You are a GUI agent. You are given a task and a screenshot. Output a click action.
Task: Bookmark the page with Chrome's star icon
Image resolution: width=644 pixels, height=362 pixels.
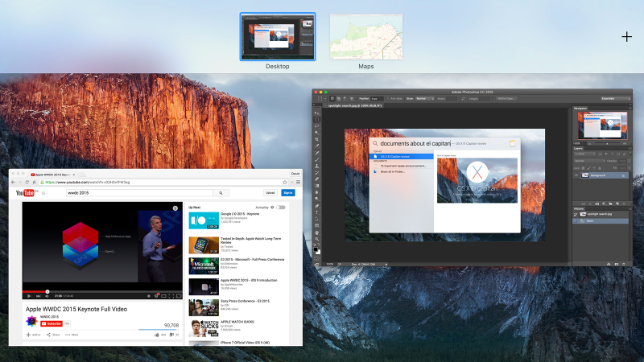click(x=285, y=183)
